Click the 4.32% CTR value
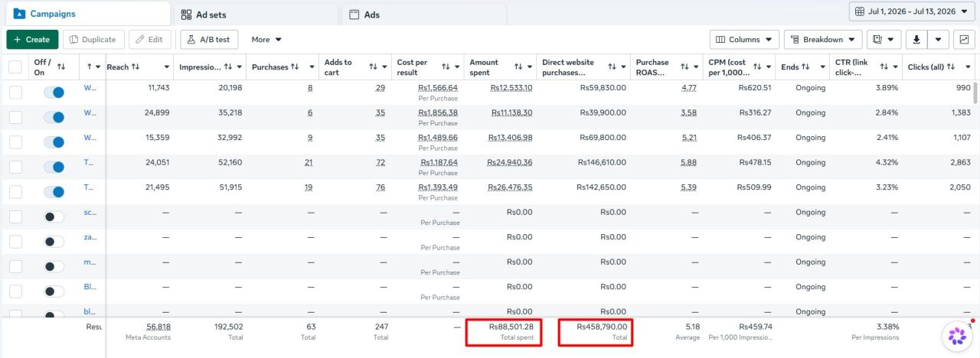This screenshot has width=980, height=358. click(887, 162)
